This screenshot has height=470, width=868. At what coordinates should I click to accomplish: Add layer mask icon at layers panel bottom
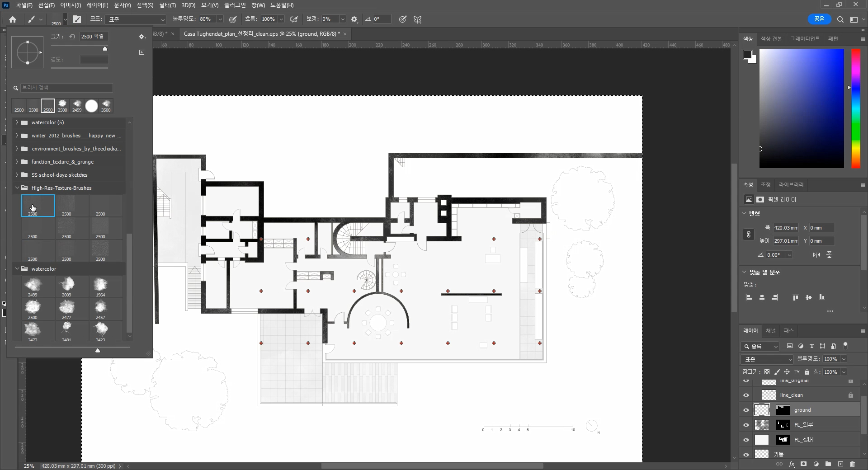point(803,464)
